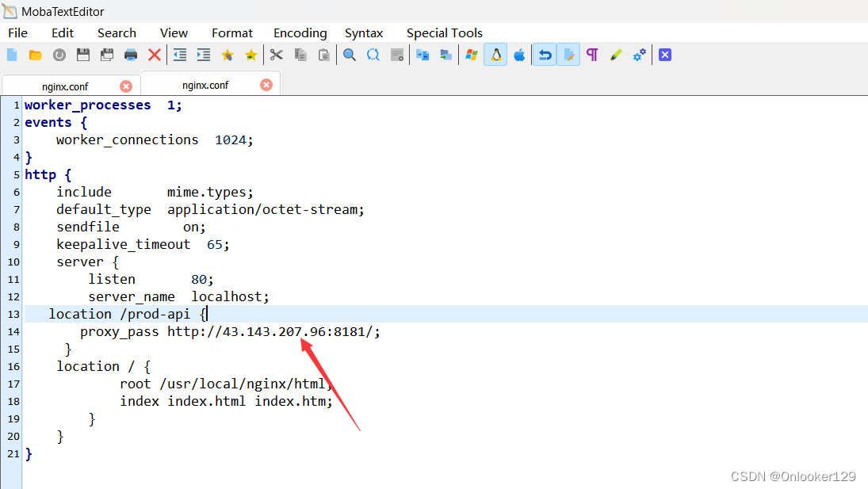Set Windows line endings with the Windows flag icon
868x489 pixels.
[x=471, y=55]
